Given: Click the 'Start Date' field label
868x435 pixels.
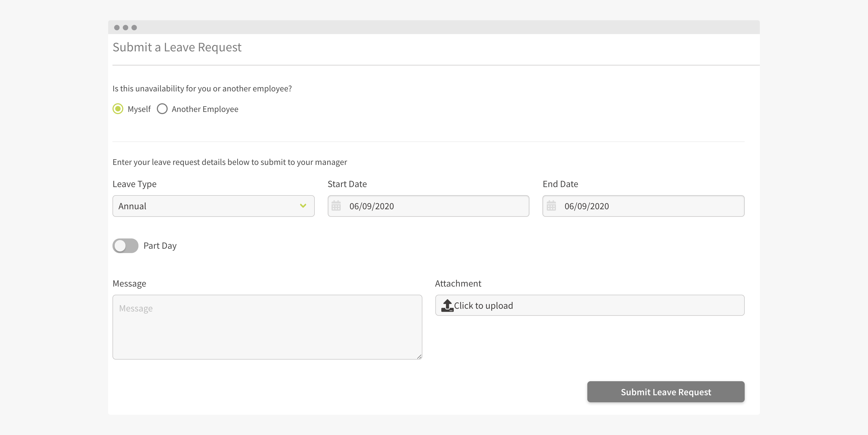Looking at the screenshot, I should (347, 184).
